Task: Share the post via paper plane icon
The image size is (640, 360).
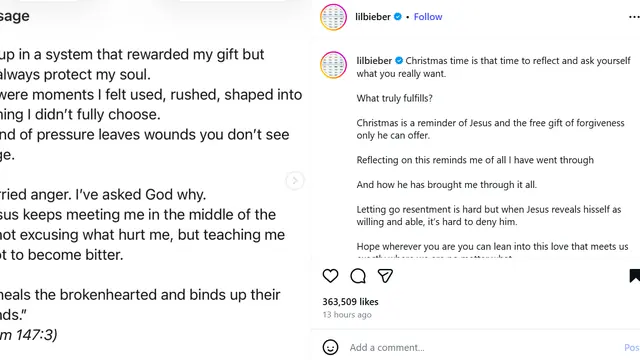Action: pos(385,276)
